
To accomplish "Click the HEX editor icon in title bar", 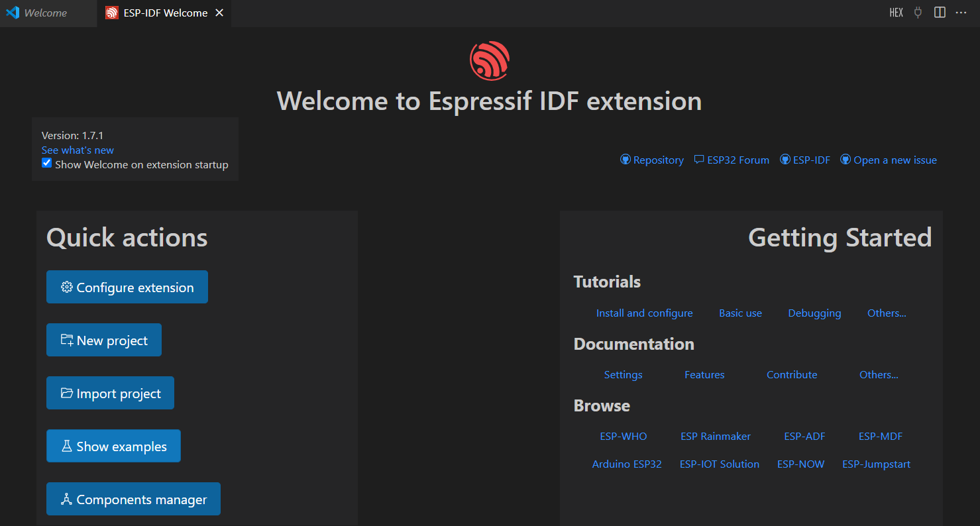I will 896,13.
